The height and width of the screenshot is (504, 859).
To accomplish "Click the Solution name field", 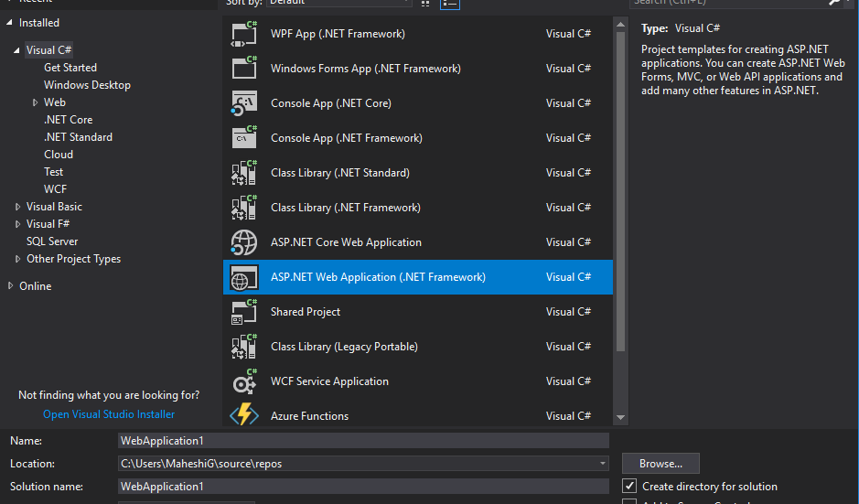I will coord(363,487).
